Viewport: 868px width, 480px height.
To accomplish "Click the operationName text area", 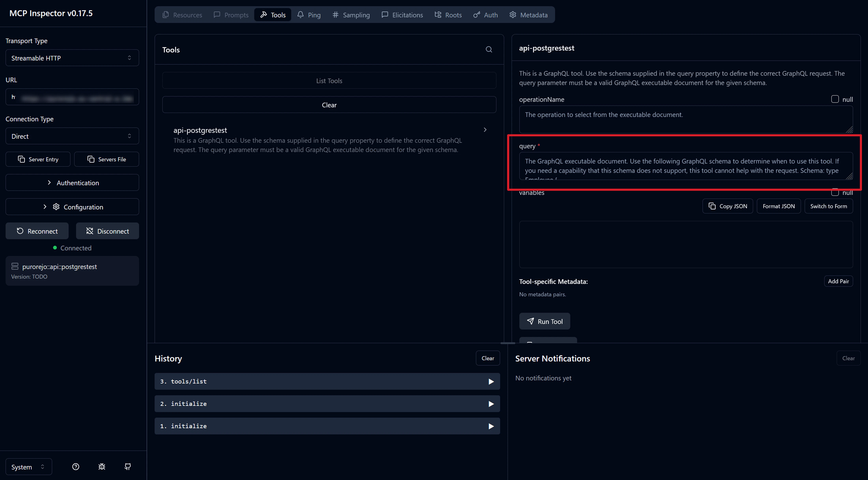I will (x=686, y=120).
